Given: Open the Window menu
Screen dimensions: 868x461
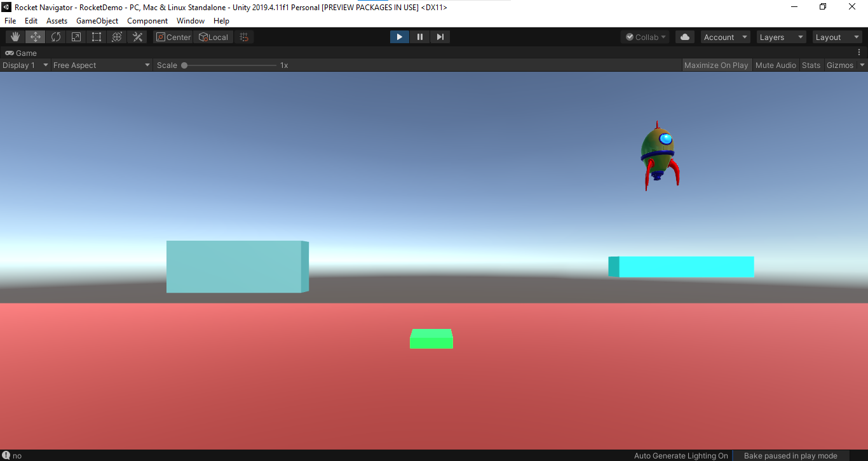Looking at the screenshot, I should coord(191,21).
